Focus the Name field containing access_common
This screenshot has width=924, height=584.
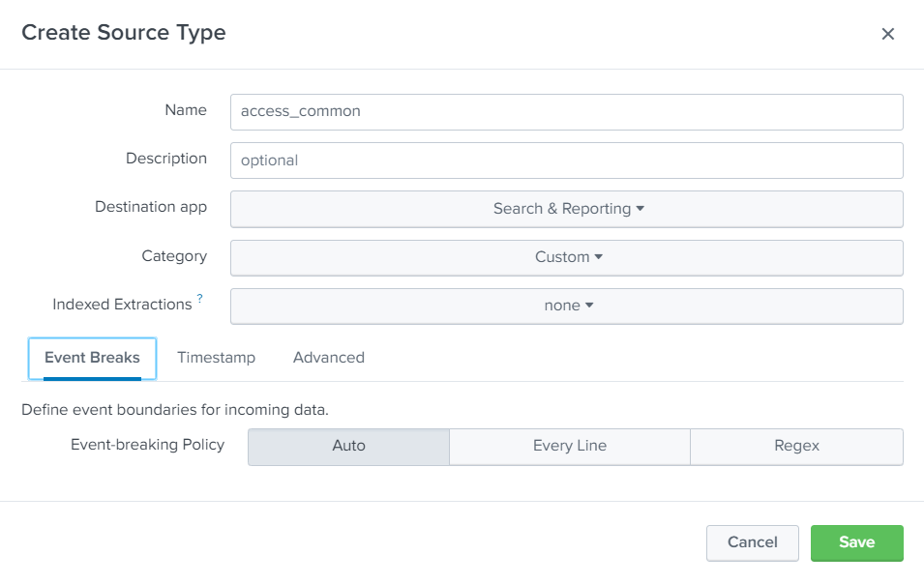click(566, 111)
